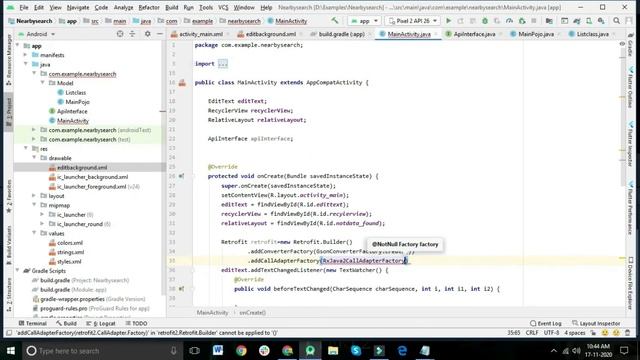Open Build Variants side tool window
This screenshot has height=360, width=640.
9,245
